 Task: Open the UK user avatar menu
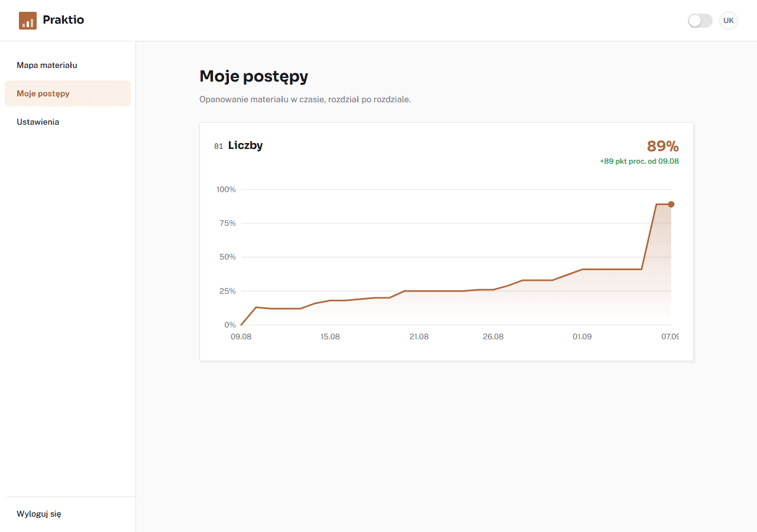729,21
